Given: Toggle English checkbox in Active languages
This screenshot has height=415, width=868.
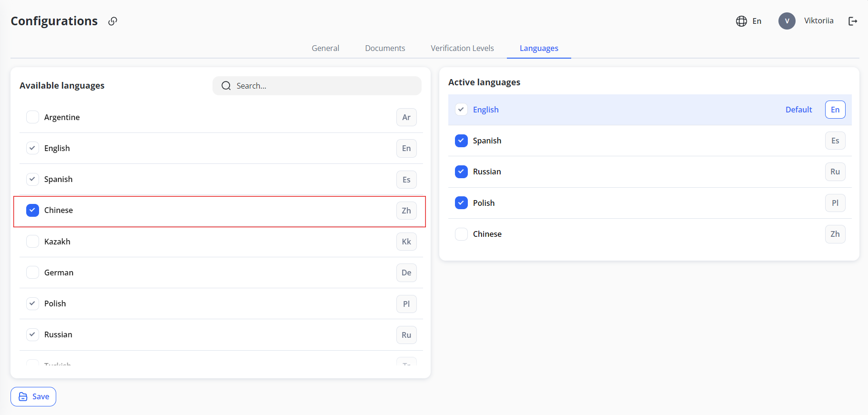Looking at the screenshot, I should [461, 110].
